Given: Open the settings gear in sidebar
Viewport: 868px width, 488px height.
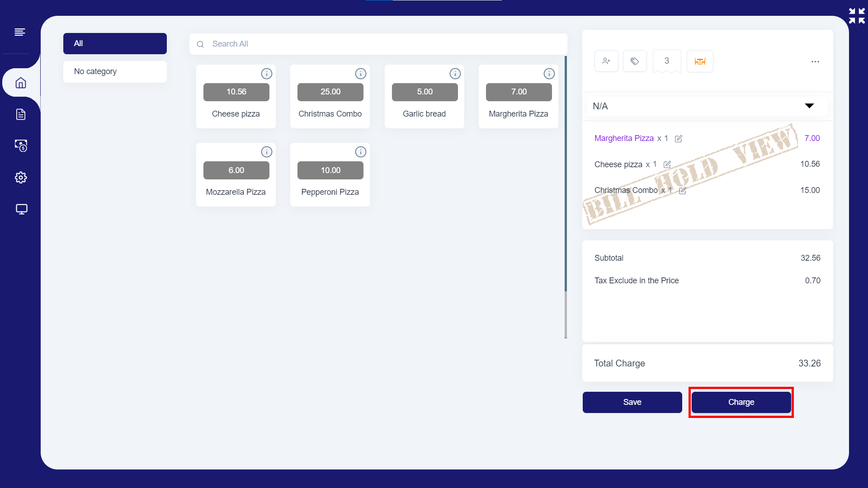Looking at the screenshot, I should click(21, 178).
